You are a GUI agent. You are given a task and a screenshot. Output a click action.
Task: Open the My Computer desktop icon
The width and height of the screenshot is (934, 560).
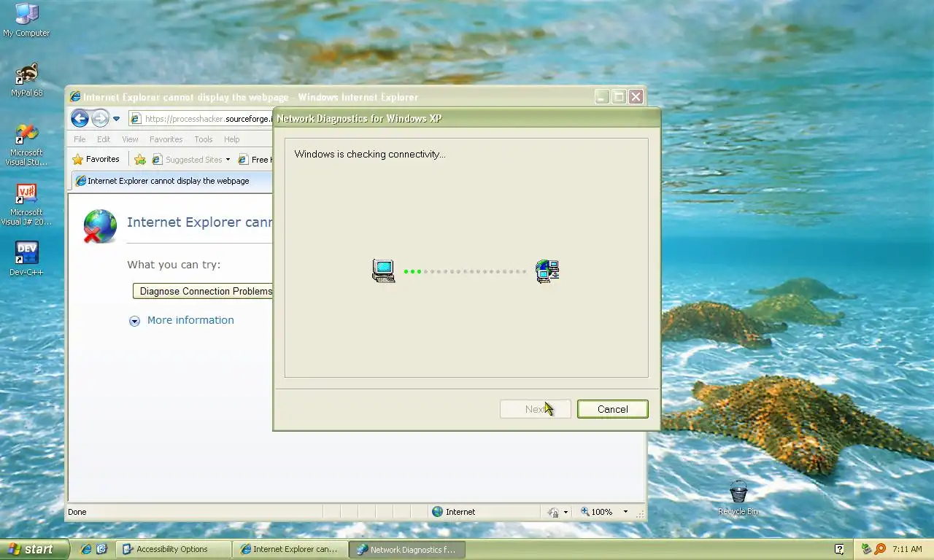pyautogui.click(x=26, y=20)
